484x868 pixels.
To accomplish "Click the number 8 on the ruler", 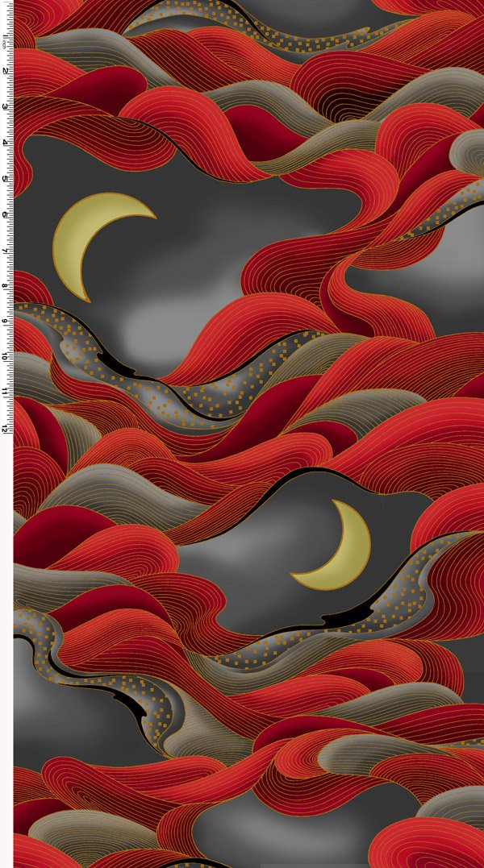I will [6, 285].
